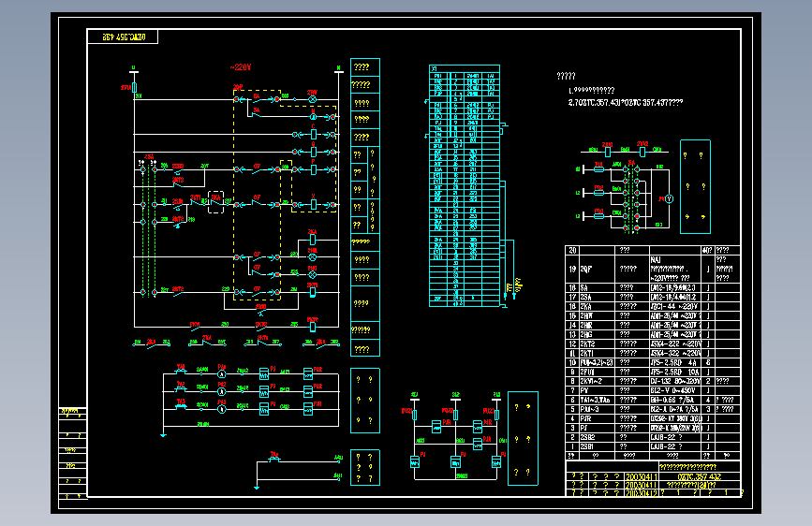The width and height of the screenshot is (812, 526).
Task: Click the ground arrow below the TAo circuit
Action: pos(257,487)
